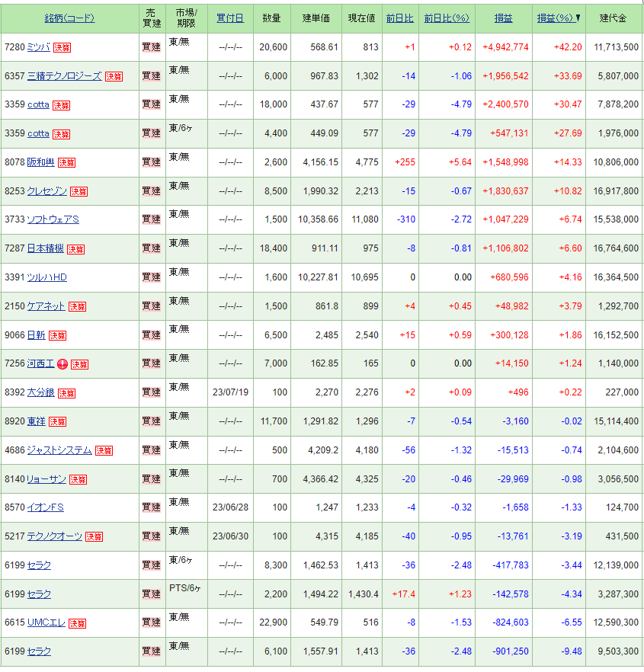Open the 決算 badge beside 日新
The image size is (644, 672).
57,335
